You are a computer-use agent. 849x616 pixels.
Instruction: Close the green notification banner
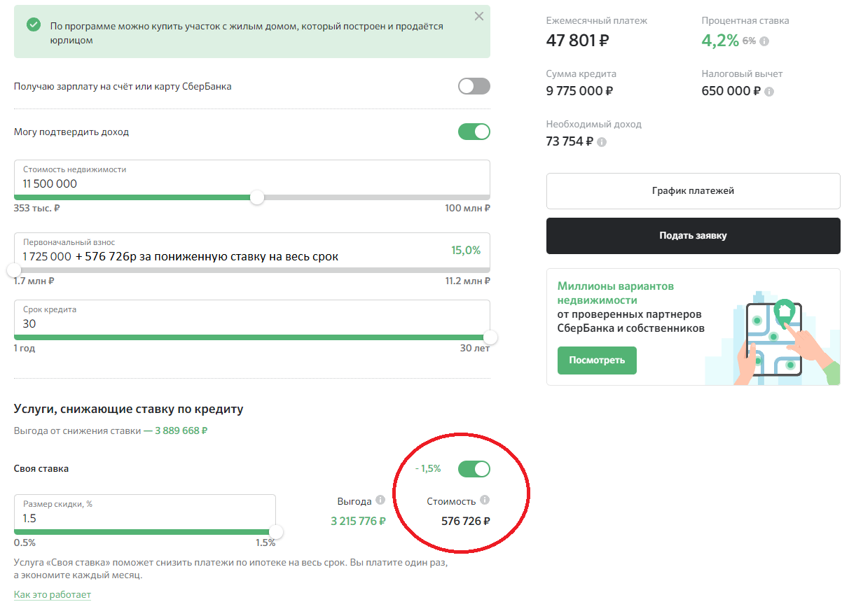tap(479, 17)
